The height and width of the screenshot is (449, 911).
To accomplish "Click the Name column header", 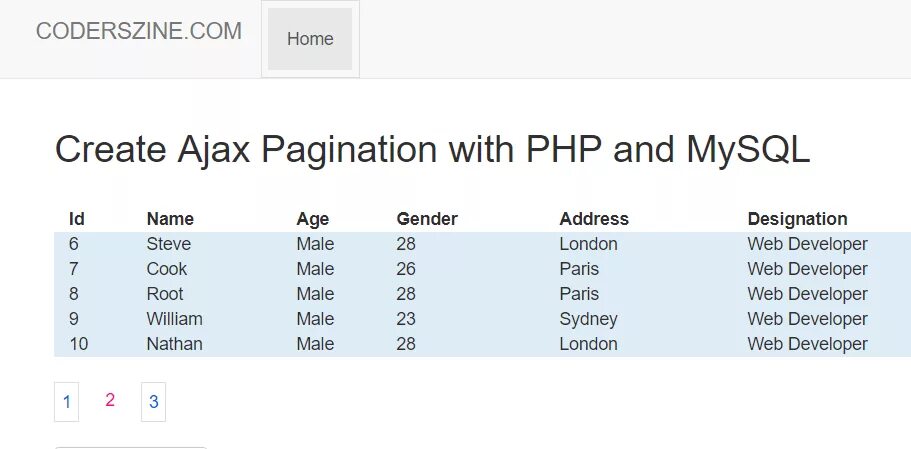I will [170, 219].
